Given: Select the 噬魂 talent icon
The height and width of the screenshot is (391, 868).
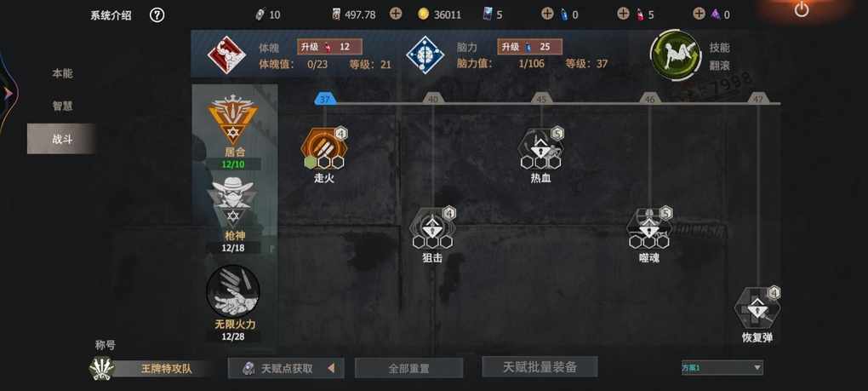Looking at the screenshot, I should point(648,227).
